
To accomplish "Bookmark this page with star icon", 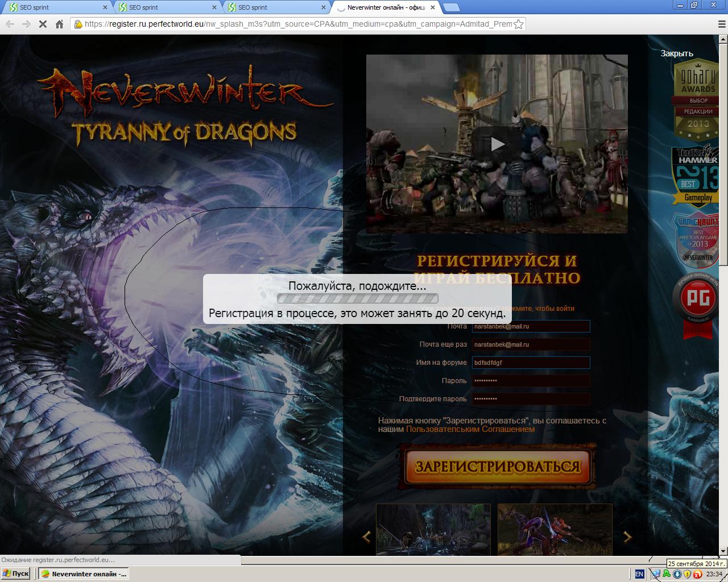I will point(518,24).
